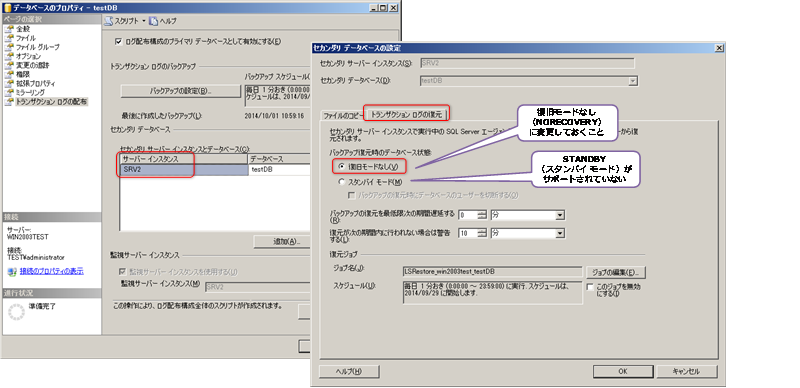This screenshot has width=800, height=388.
Task: Click the セカンダリ サーバー インスタンス SRV2 field
Action: click(x=527, y=63)
